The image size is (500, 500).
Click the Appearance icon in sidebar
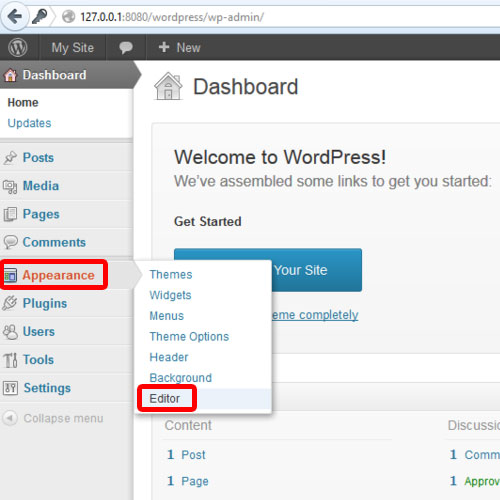[x=10, y=275]
